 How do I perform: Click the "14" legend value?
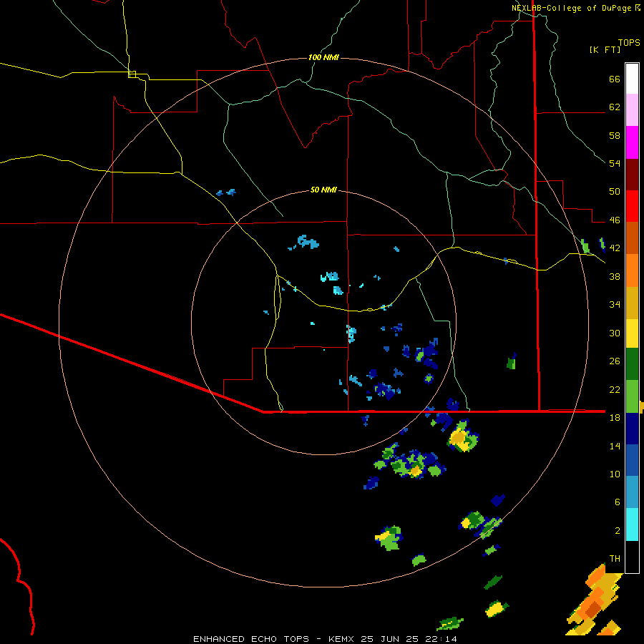615,446
